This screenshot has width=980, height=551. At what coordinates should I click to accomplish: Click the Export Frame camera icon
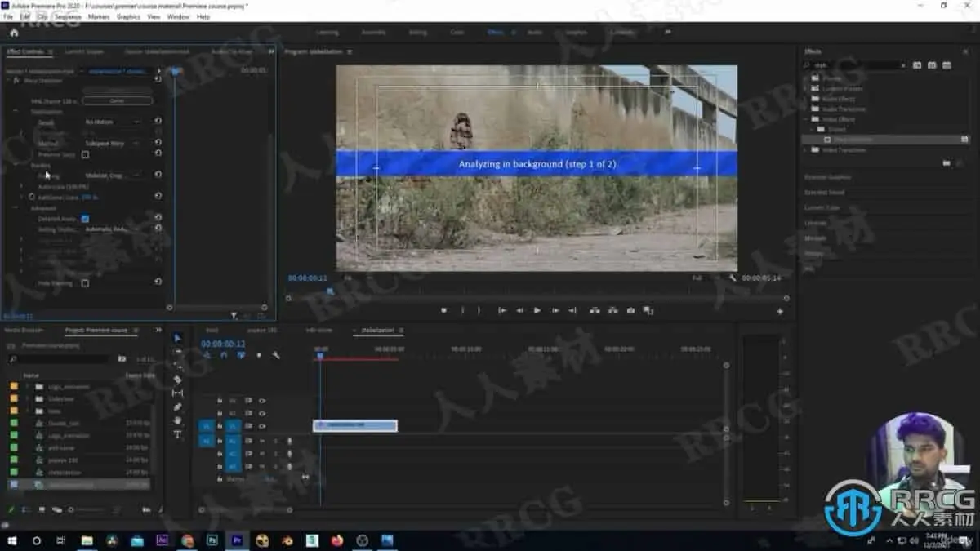(x=630, y=311)
